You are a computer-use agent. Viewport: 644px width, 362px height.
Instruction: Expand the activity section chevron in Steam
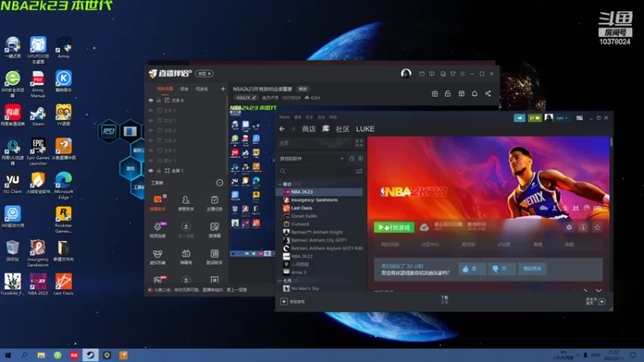point(598,290)
